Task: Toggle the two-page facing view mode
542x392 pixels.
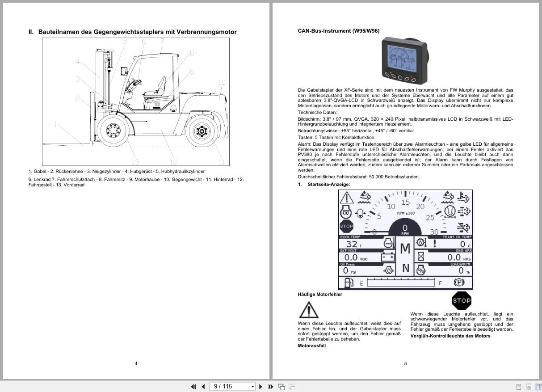Action: pos(539,386)
